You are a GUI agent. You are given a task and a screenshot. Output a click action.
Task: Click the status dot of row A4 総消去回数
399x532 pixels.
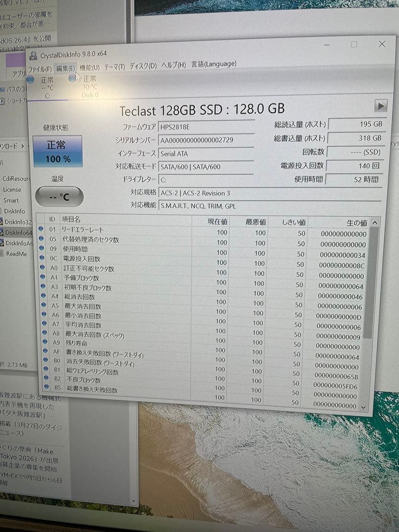click(x=43, y=296)
